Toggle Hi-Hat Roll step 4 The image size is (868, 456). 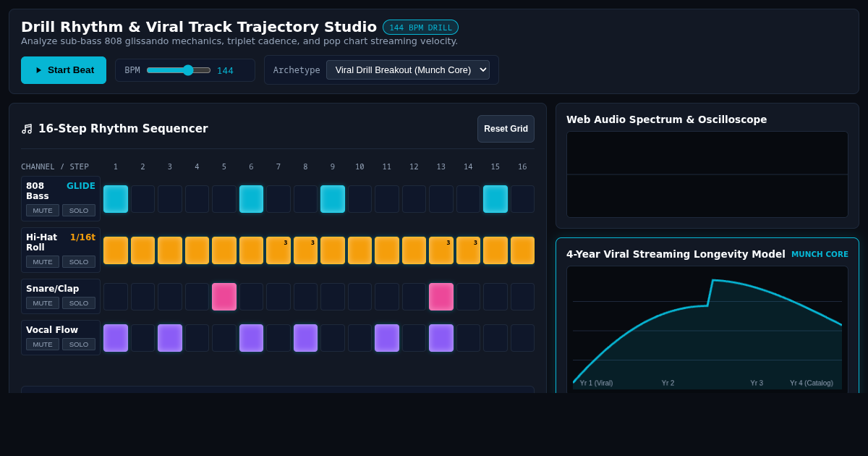(x=197, y=250)
